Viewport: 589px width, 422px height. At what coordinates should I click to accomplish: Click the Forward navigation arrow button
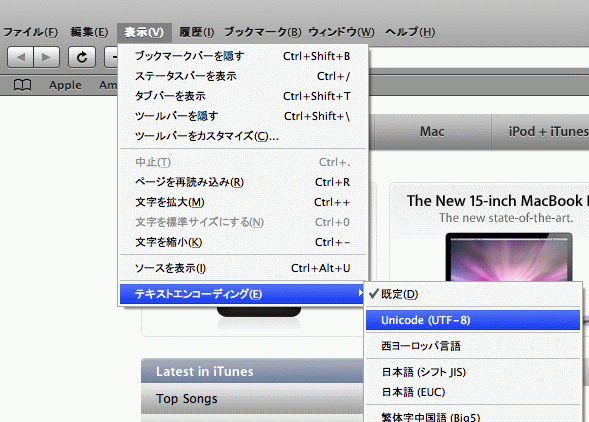tap(47, 57)
